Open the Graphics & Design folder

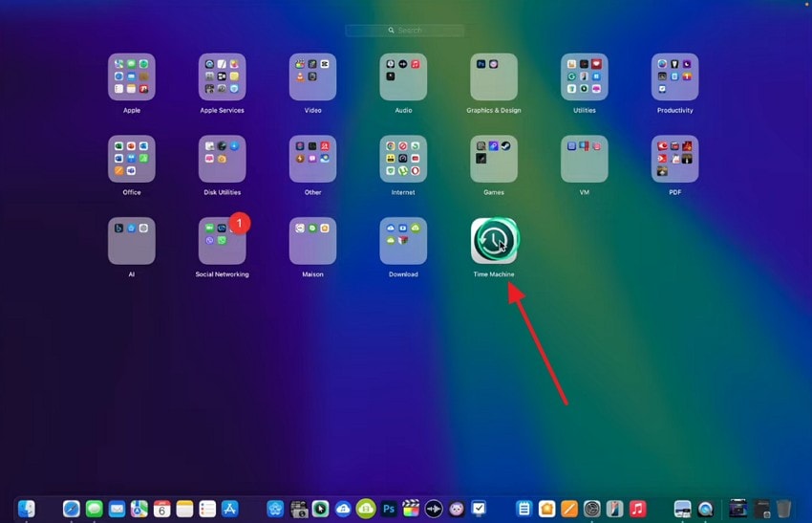pos(494,76)
